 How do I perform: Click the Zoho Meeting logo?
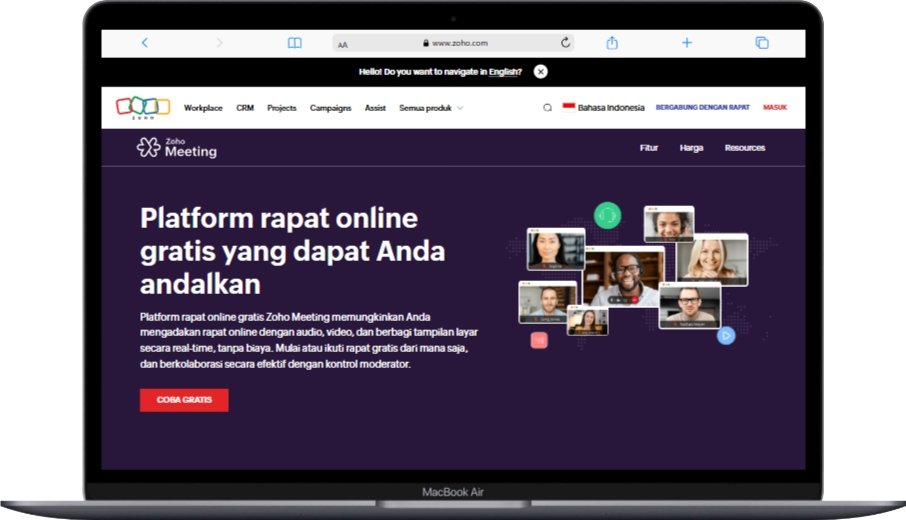coord(177,148)
